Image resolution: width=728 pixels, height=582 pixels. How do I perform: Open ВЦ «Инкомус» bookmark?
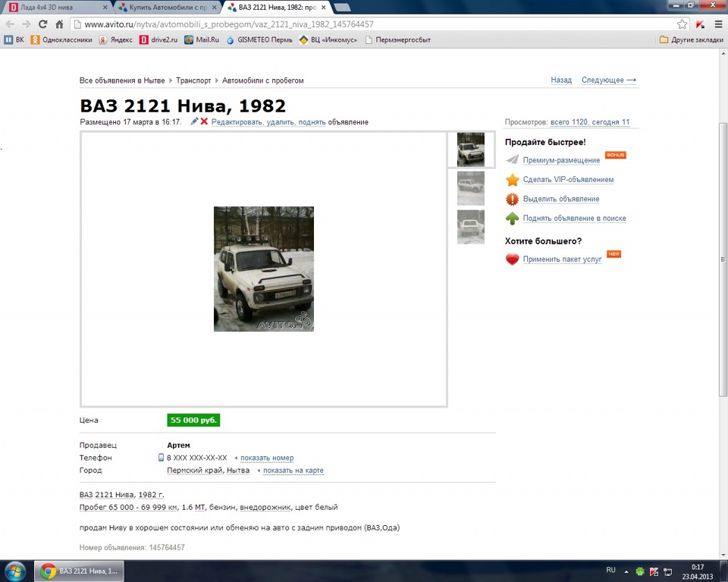tap(328, 40)
